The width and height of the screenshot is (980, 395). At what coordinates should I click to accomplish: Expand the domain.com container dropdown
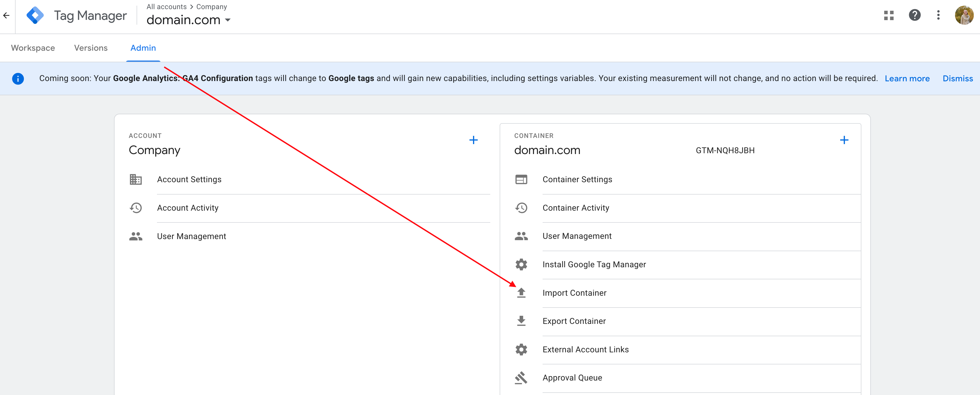click(x=228, y=20)
